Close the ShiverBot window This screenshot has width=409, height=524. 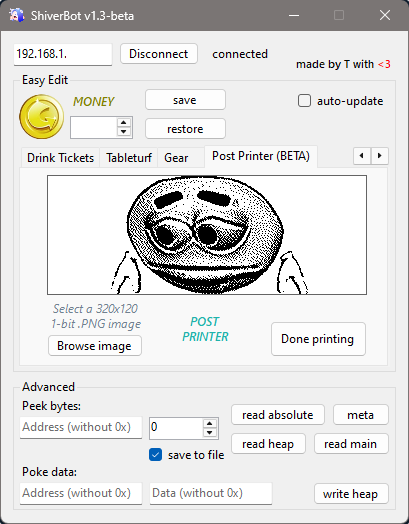385,15
